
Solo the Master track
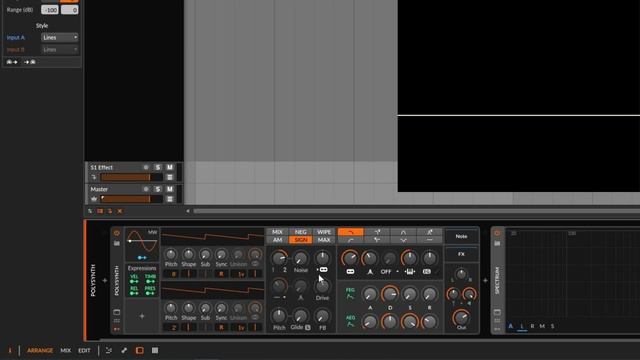pyautogui.click(x=158, y=189)
